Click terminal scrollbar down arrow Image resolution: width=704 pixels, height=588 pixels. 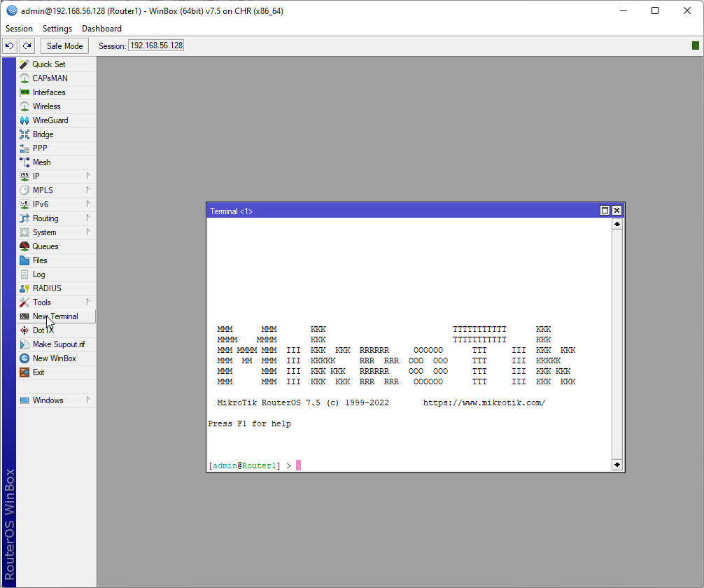pos(617,464)
